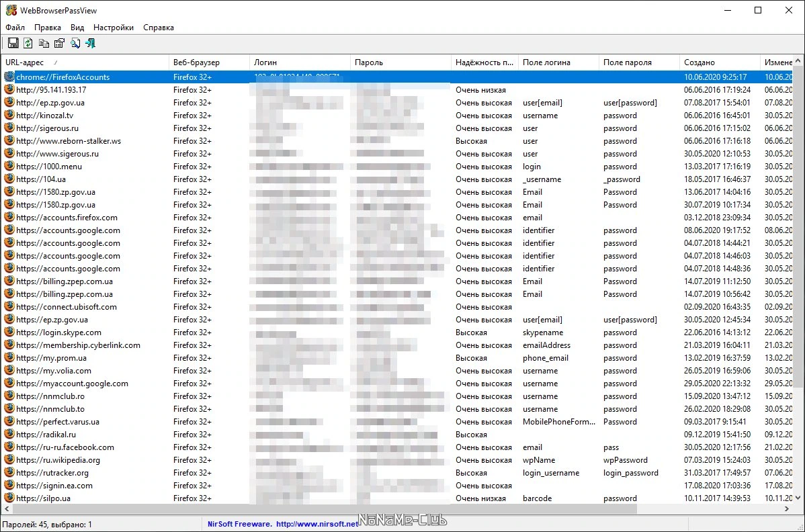The width and height of the screenshot is (805, 532).
Task: Select the https://perfect.varus.ua row
Action: pyautogui.click(x=397, y=422)
